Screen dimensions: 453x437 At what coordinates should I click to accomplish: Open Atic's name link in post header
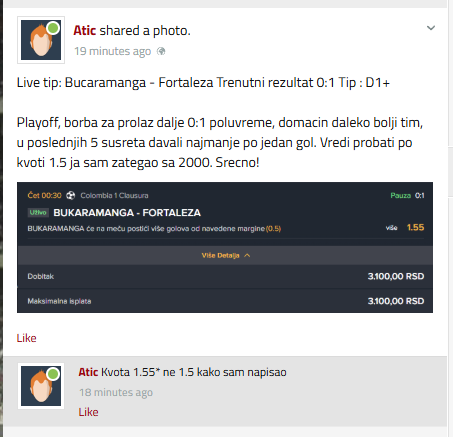point(85,31)
